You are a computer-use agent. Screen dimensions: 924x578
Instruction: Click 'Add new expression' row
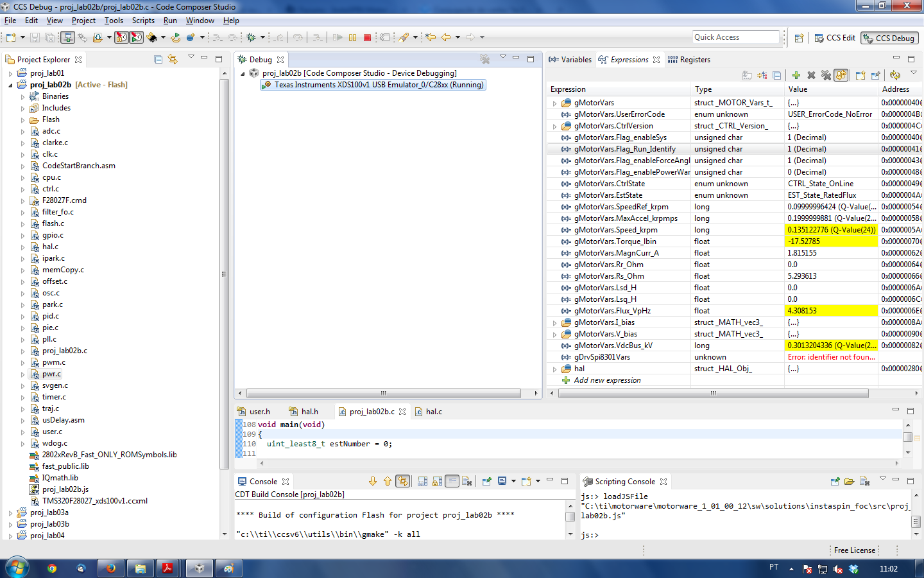607,380
